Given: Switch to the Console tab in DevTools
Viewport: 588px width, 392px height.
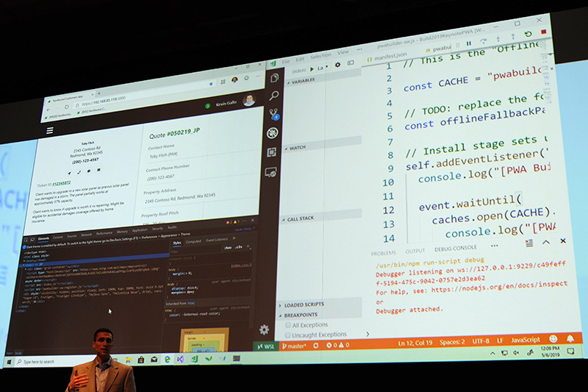Looking at the screenshot, I should pos(58,238).
